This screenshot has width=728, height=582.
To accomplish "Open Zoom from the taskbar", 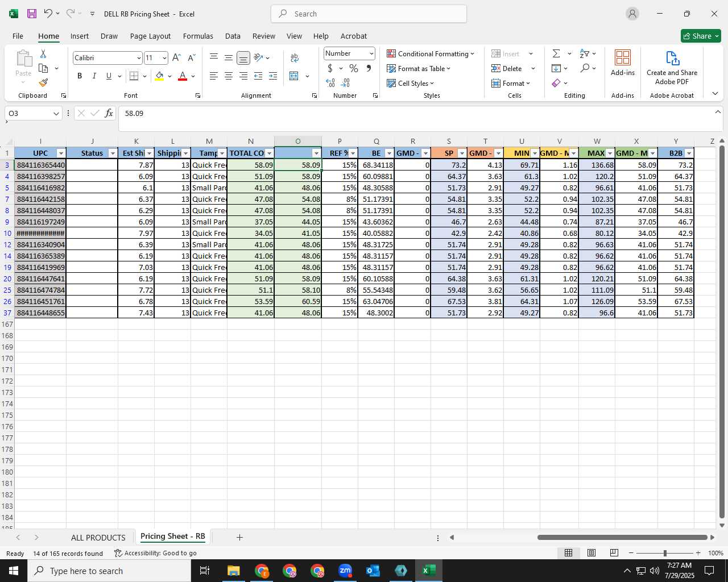I will tap(345, 571).
